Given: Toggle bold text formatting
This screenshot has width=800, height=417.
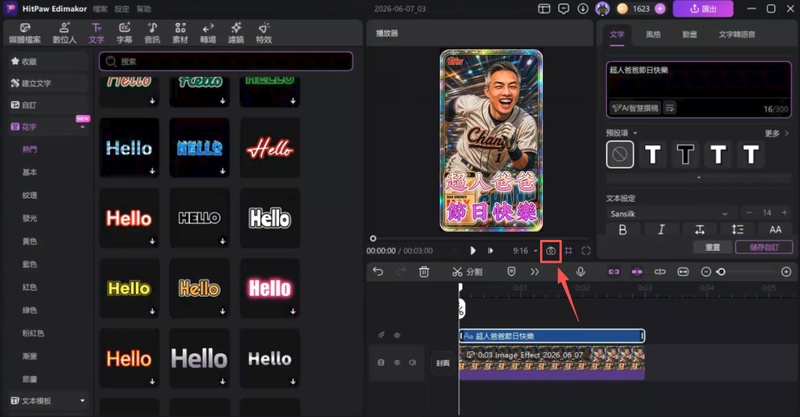Looking at the screenshot, I should (x=622, y=230).
